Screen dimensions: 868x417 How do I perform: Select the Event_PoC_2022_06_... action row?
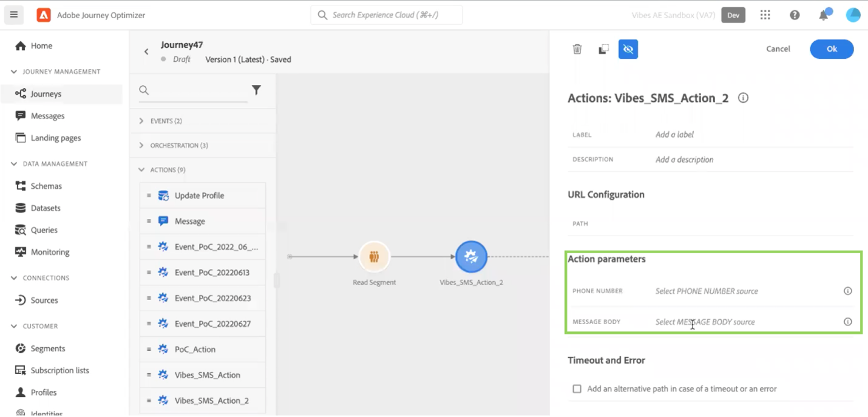pyautogui.click(x=203, y=247)
